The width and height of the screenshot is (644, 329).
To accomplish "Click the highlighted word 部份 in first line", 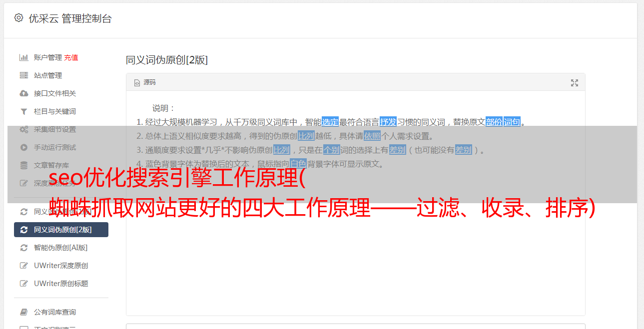I will pyautogui.click(x=494, y=122).
